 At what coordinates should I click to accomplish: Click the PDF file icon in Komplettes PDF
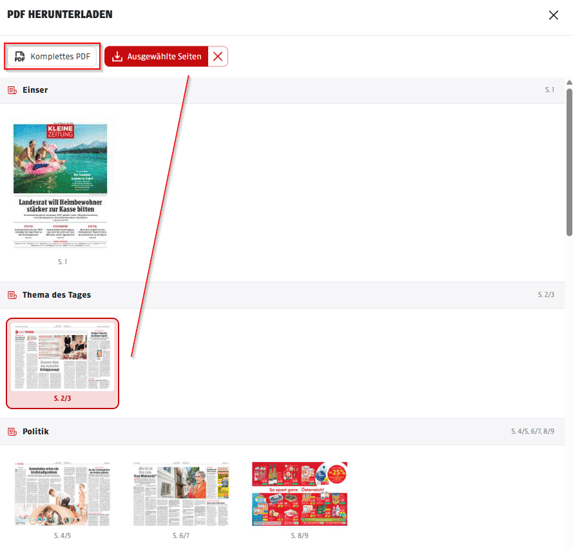click(x=20, y=56)
